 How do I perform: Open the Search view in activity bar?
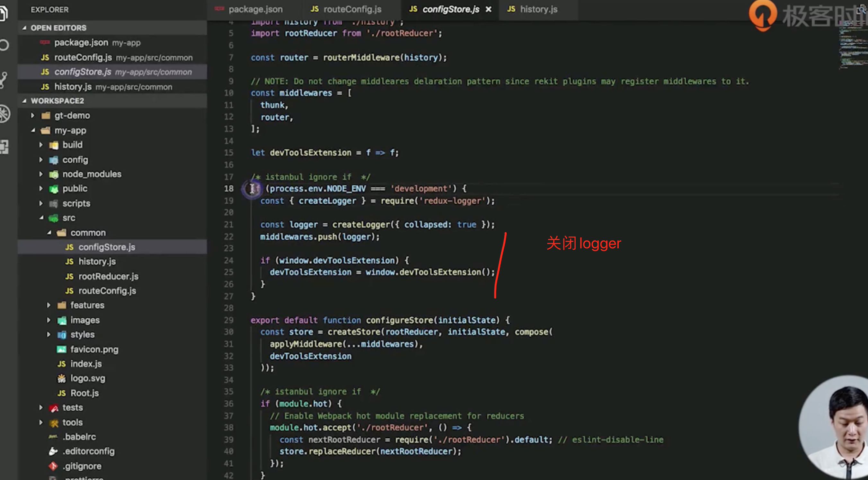coord(4,45)
